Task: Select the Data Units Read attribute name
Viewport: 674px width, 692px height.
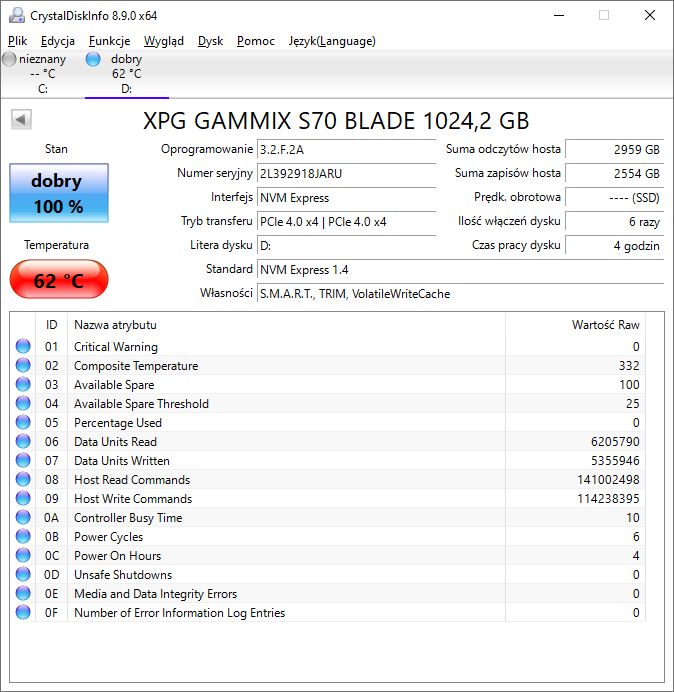Action: (x=115, y=442)
